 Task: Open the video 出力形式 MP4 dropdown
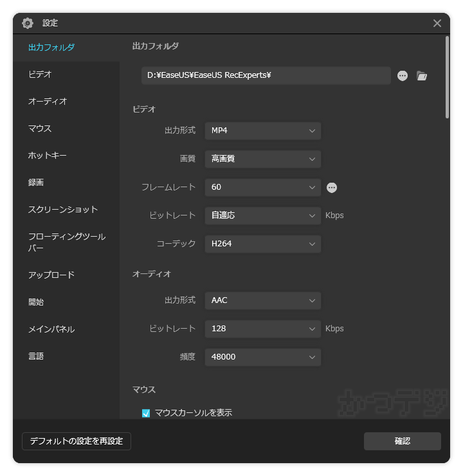(x=263, y=131)
